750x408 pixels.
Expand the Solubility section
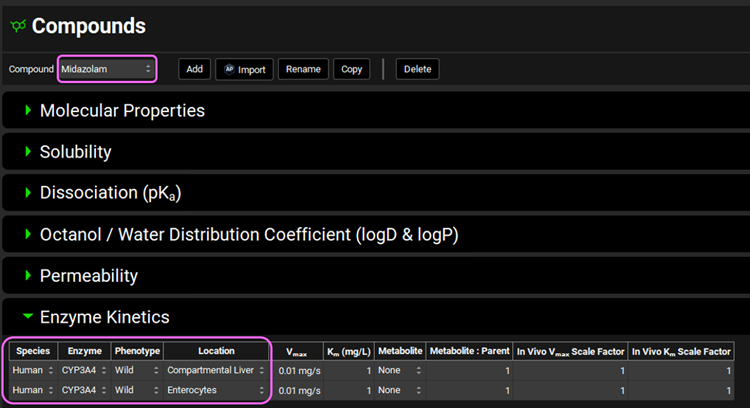click(75, 152)
